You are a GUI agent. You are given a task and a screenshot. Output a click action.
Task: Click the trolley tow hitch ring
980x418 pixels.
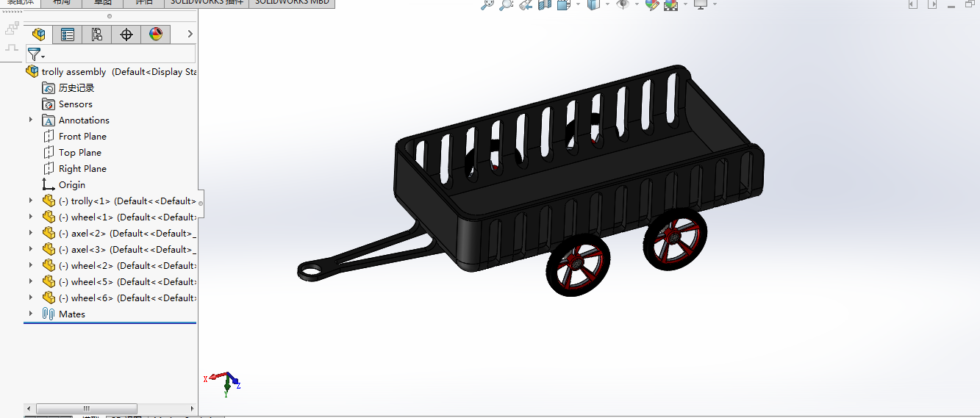312,270
